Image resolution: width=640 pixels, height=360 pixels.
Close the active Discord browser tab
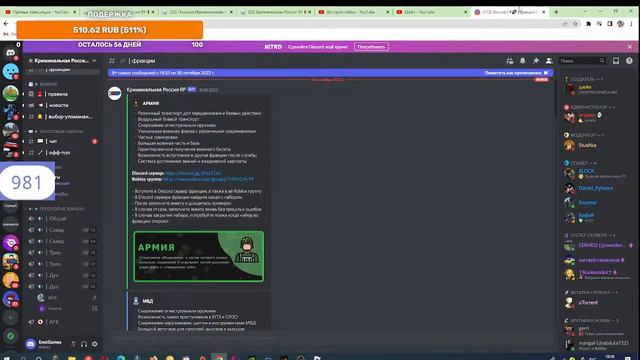pos(543,12)
